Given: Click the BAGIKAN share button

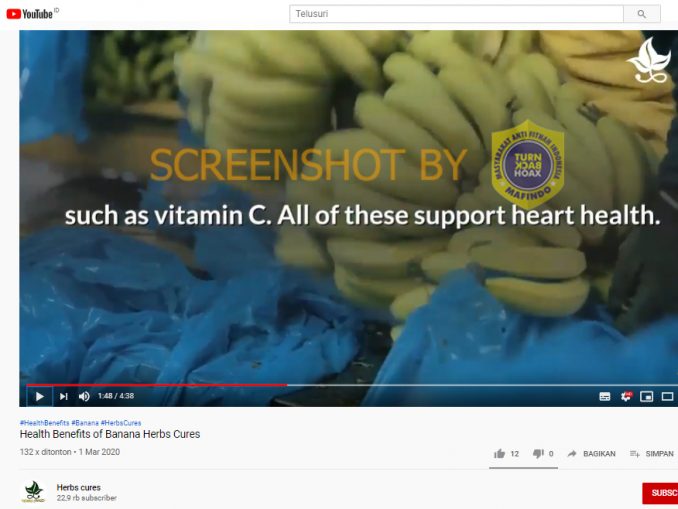Looking at the screenshot, I should [591, 454].
